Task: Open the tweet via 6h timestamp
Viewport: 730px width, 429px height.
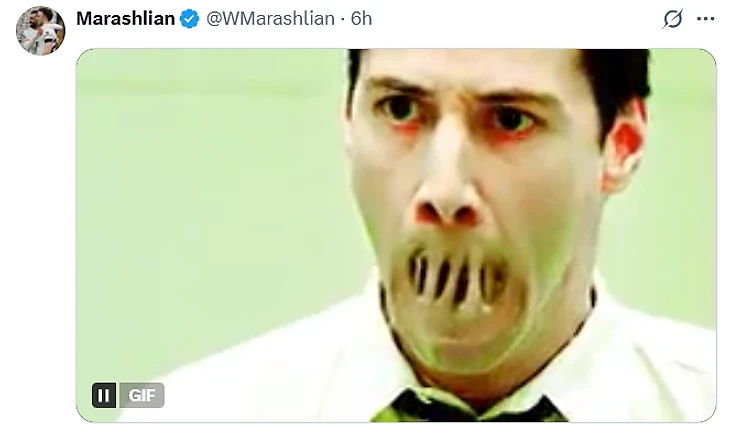Action: (x=361, y=19)
